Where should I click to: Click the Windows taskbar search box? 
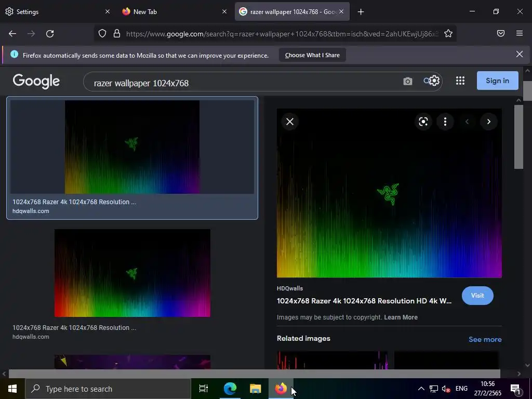[108, 389]
